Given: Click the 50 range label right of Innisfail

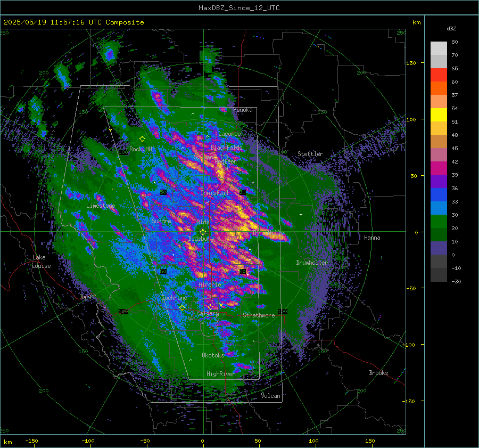Looking at the screenshot, I should (243, 192).
